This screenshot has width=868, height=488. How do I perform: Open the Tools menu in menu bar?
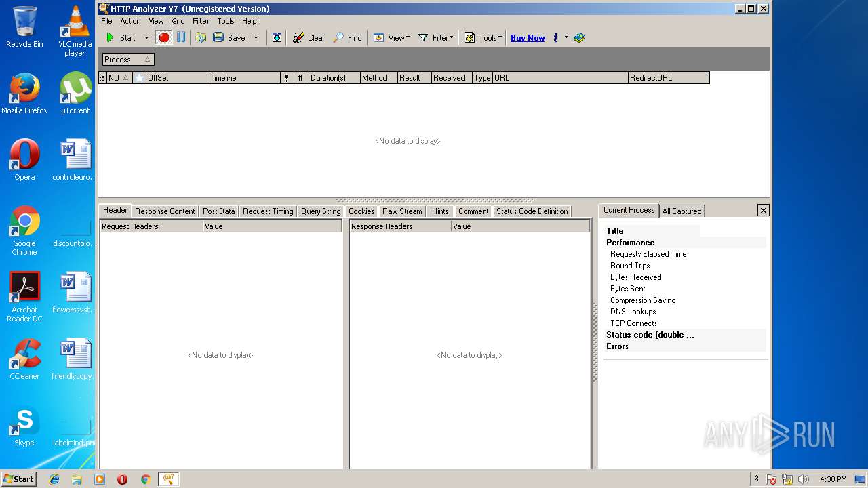(x=226, y=21)
